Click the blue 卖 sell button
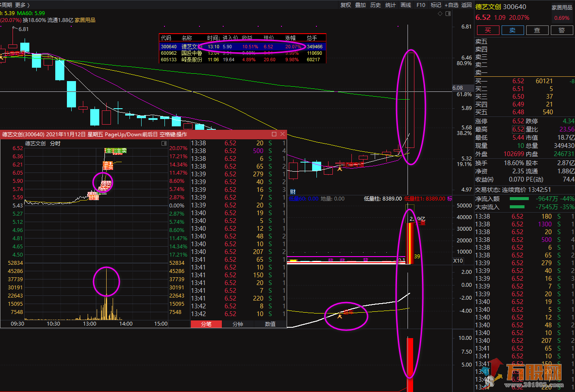 coord(512,30)
